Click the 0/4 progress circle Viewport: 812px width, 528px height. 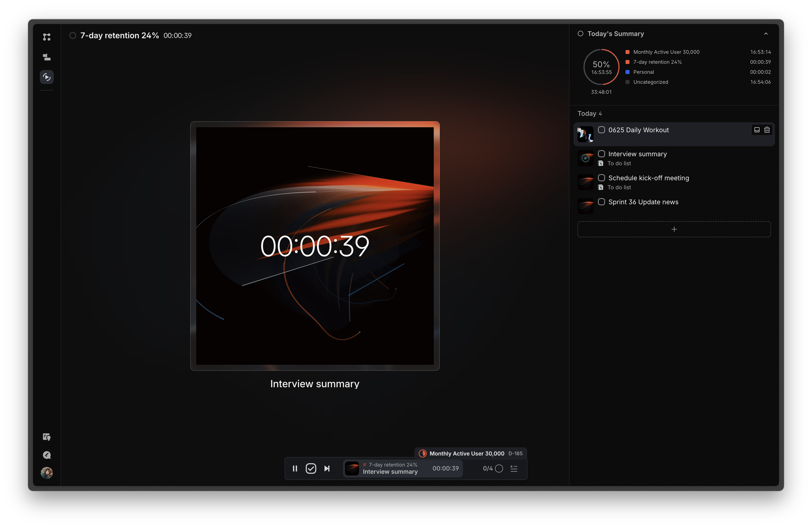[499, 469]
